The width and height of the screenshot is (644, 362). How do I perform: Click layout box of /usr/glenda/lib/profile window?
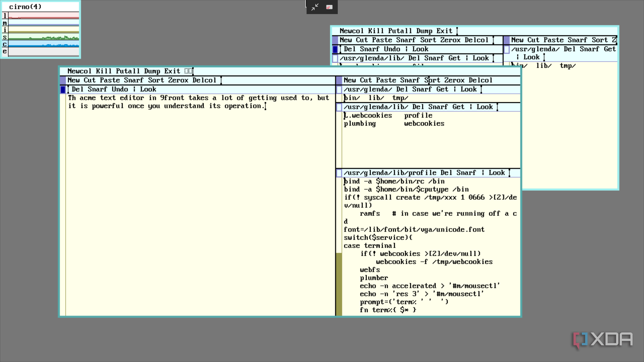pyautogui.click(x=339, y=173)
